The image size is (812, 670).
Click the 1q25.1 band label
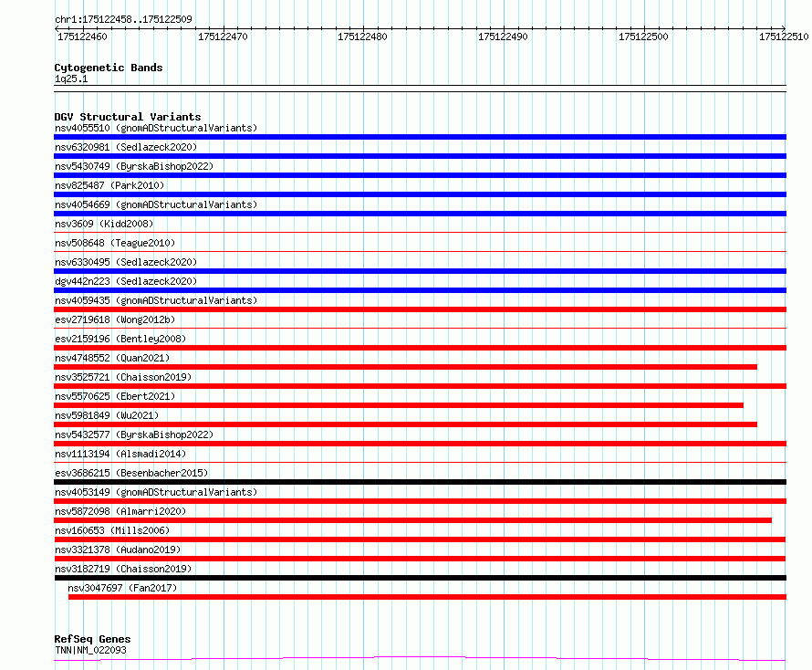71,79
